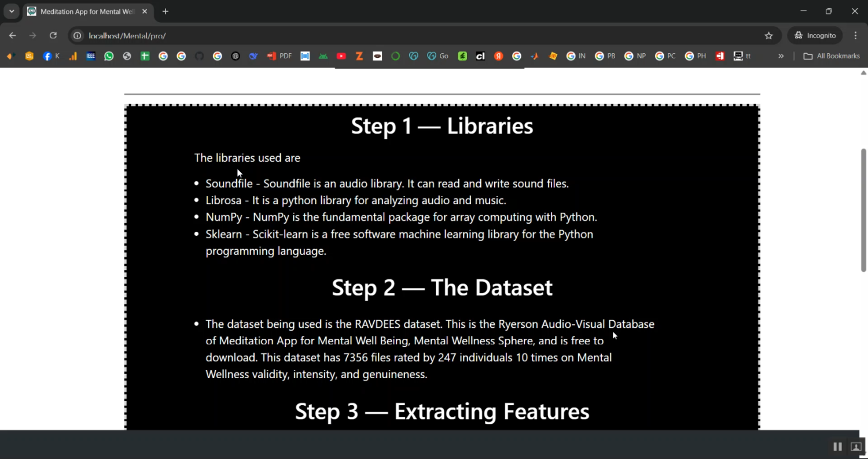Screen dimensions: 868x459
Task: Open the YouTube bookmark icon
Action: click(341, 56)
